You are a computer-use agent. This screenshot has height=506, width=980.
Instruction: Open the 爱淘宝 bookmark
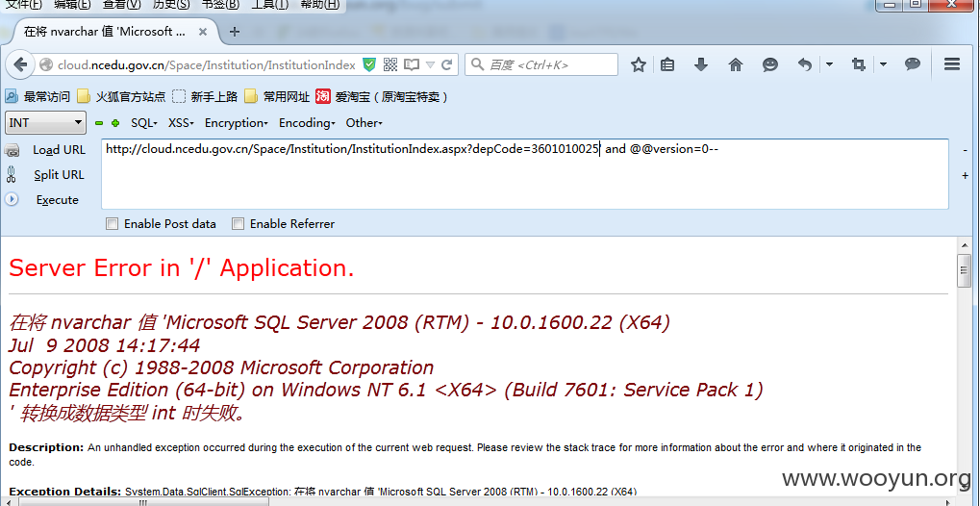point(383,96)
